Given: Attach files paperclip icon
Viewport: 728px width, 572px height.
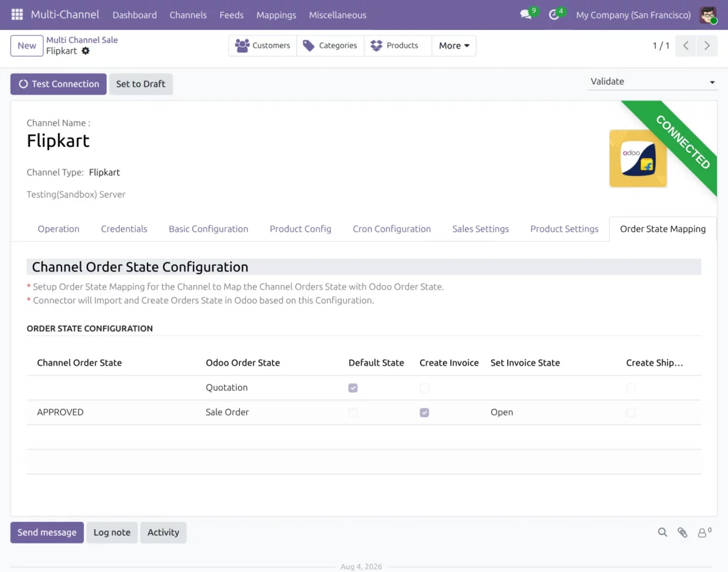Looking at the screenshot, I should tap(682, 533).
